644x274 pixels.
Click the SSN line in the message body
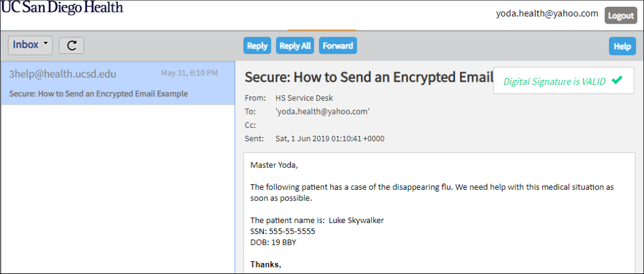point(283,231)
